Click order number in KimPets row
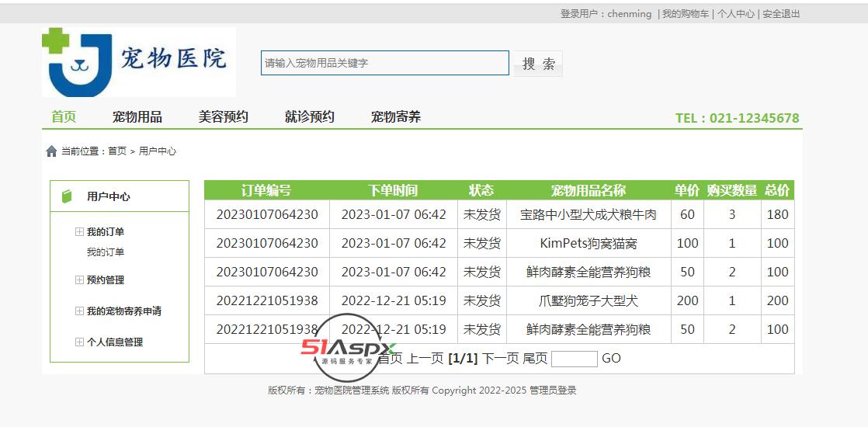 (x=267, y=243)
